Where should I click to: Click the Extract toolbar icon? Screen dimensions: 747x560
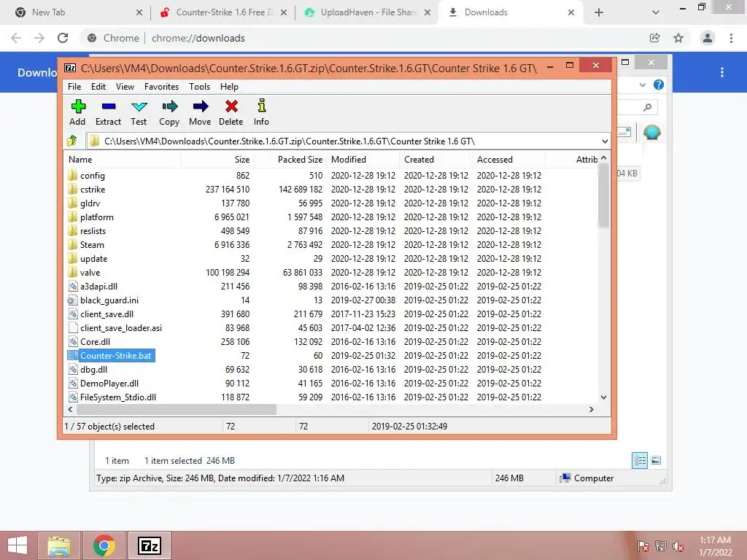point(109,106)
